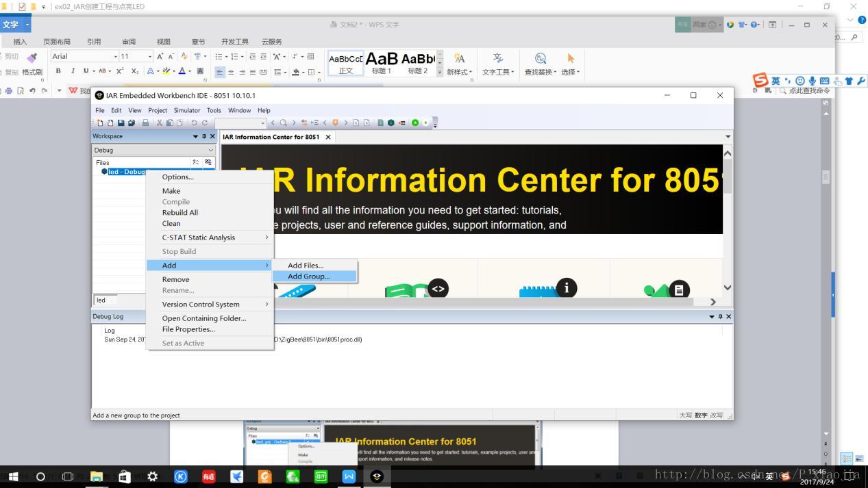Screen dimensions: 868x488
Task: Open Debug Log panel options arrow
Action: 712,316
